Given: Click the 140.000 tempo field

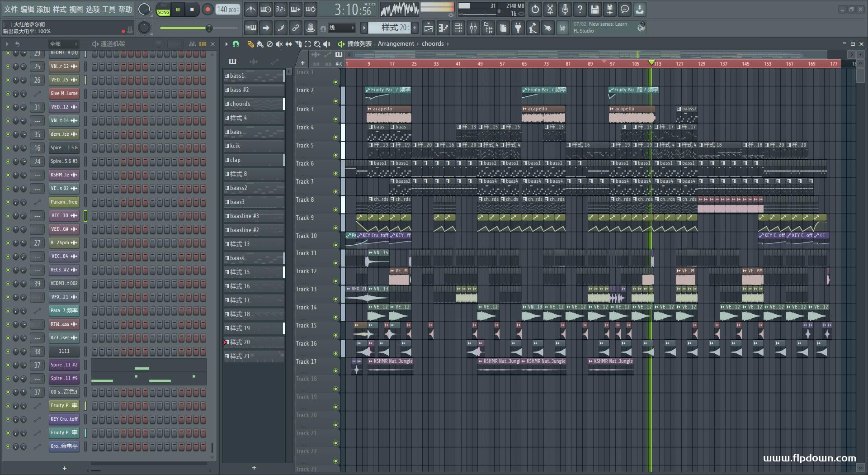Looking at the screenshot, I should coord(228,9).
